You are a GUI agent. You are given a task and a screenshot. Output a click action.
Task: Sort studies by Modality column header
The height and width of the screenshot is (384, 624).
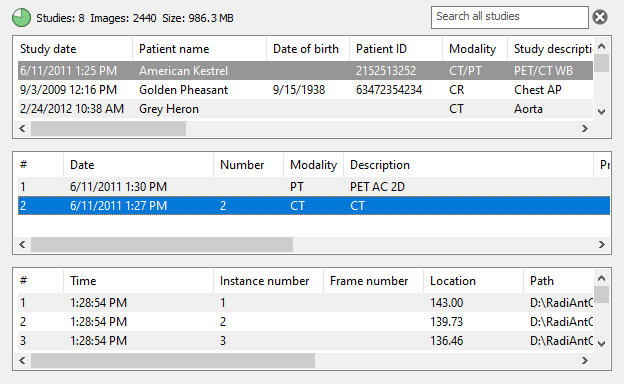point(475,49)
